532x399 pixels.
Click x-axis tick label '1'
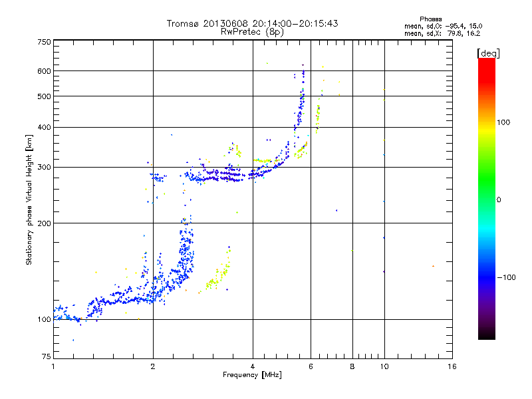[x=53, y=366]
